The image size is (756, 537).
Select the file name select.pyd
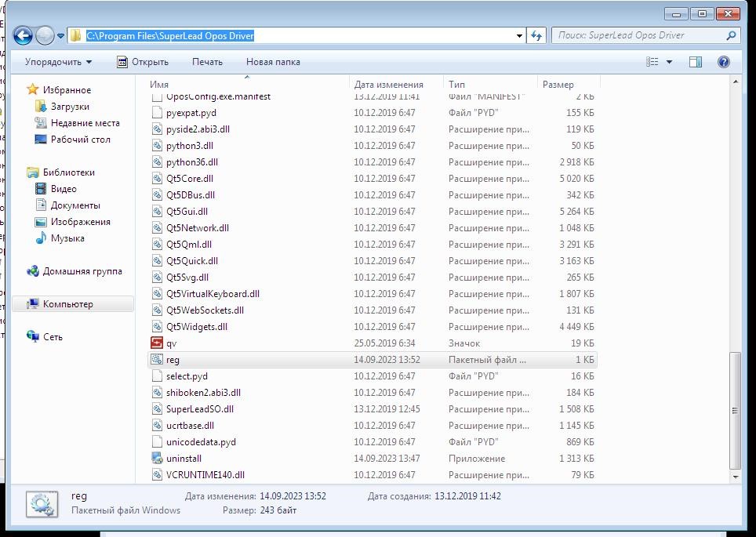[x=187, y=376]
